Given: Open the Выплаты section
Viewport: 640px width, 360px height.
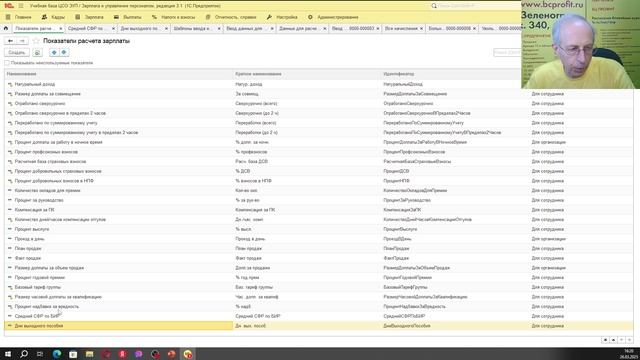Looking at the screenshot, I should [128, 17].
